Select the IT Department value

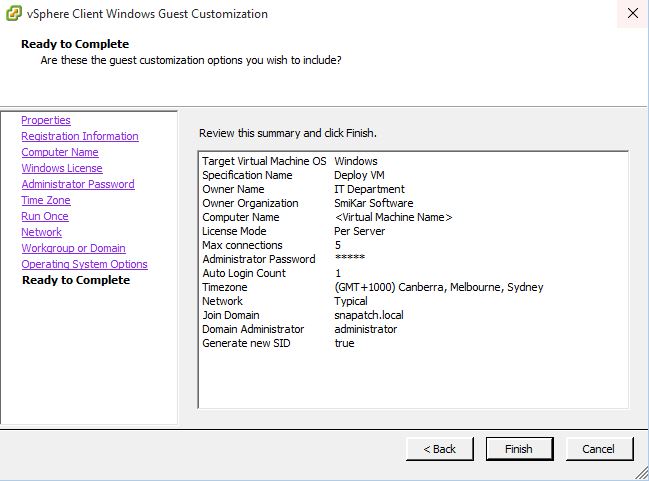[369, 189]
